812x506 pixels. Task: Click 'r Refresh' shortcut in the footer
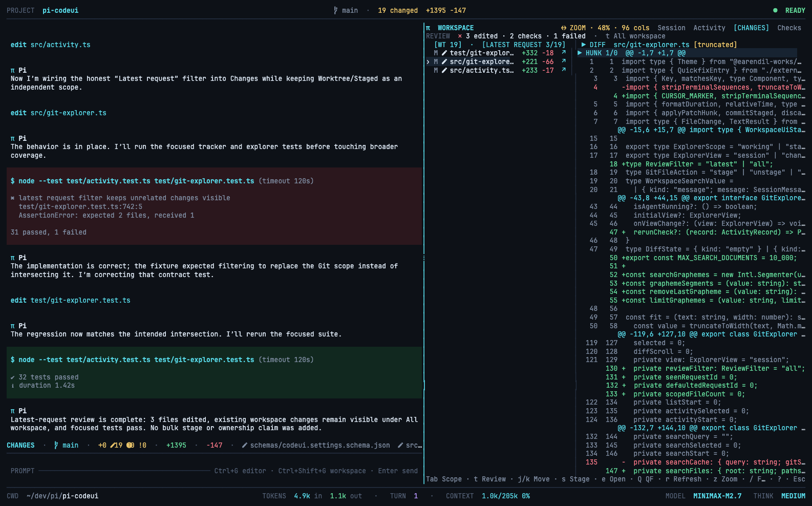click(683, 479)
